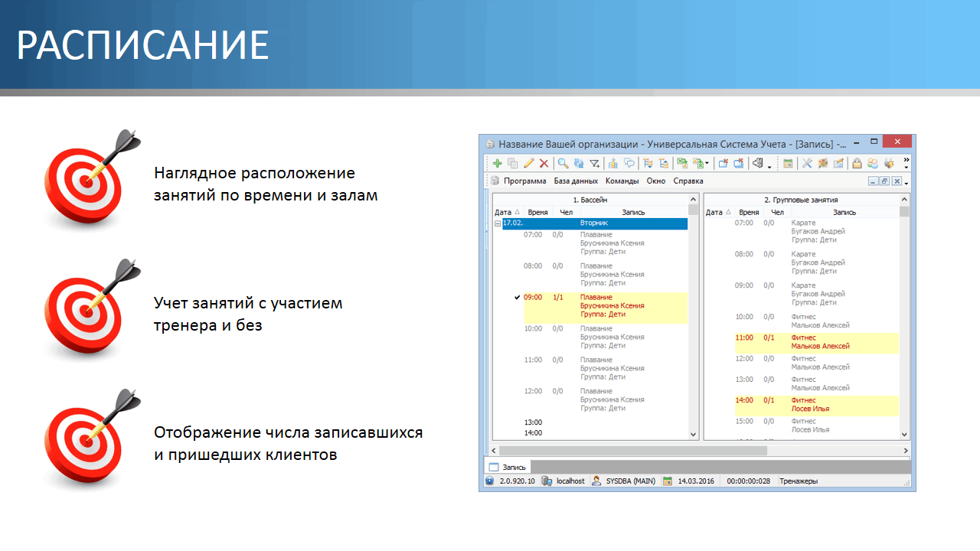
Task: Click the window with red star icon
Action: 724,163
